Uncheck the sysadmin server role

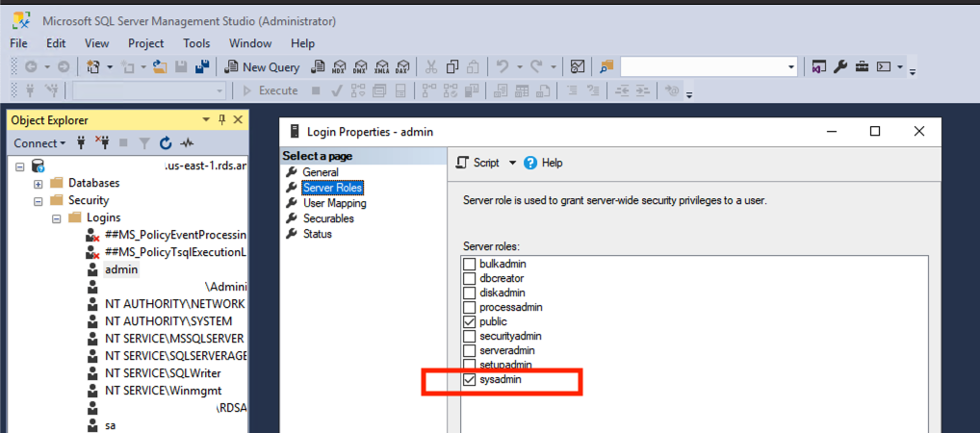[x=470, y=379]
